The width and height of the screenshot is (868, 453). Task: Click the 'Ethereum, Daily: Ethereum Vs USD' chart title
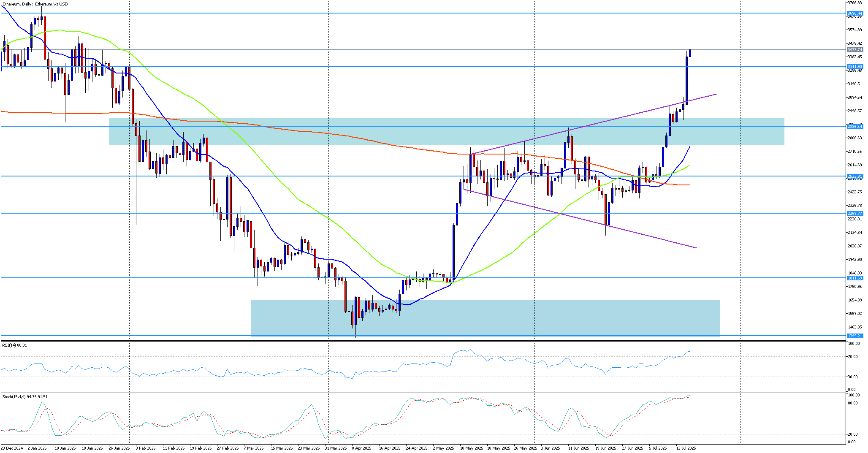tap(35, 4)
